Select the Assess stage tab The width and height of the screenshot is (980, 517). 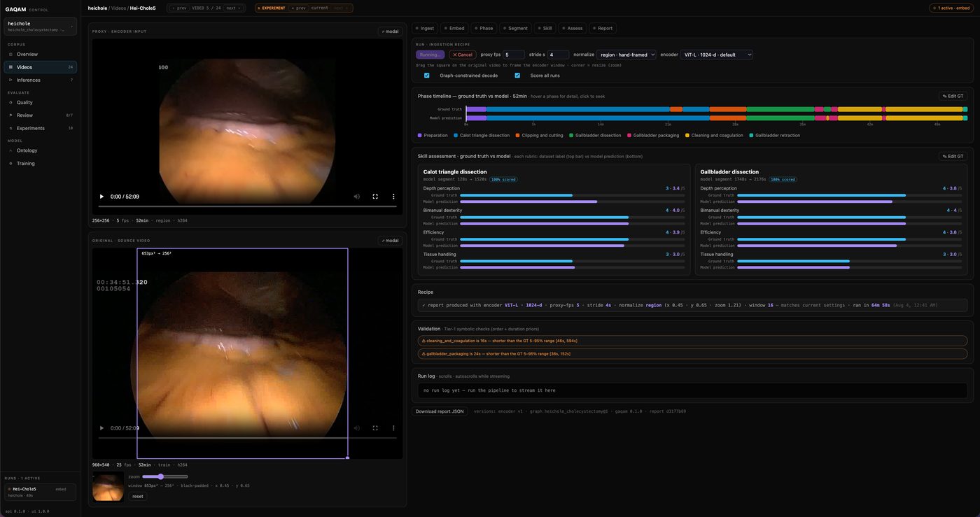point(573,28)
